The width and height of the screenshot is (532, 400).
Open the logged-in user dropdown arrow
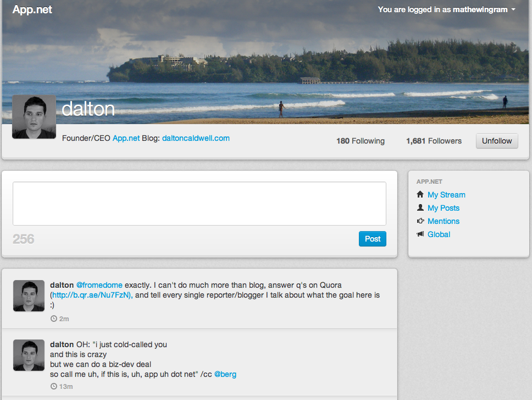513,9
